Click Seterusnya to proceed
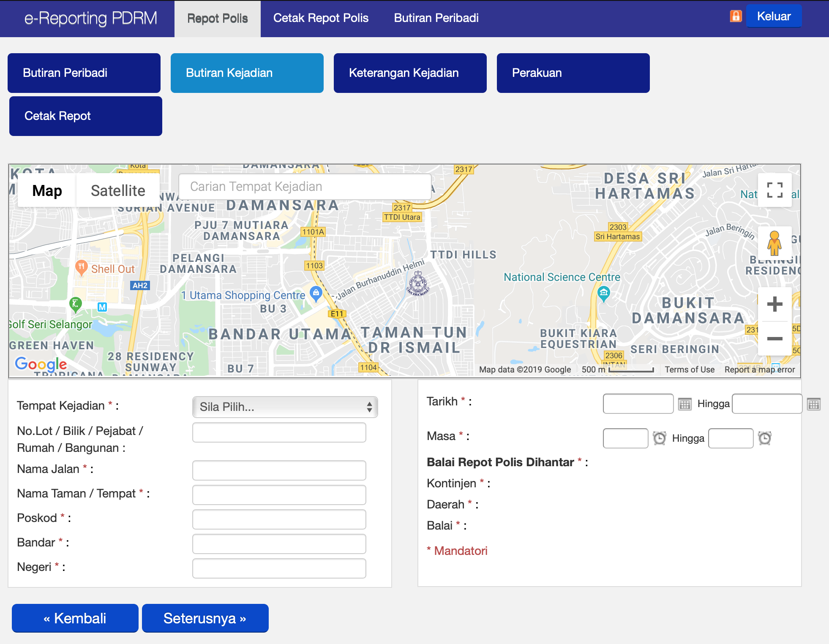Screen dimensions: 829x644 205,618
